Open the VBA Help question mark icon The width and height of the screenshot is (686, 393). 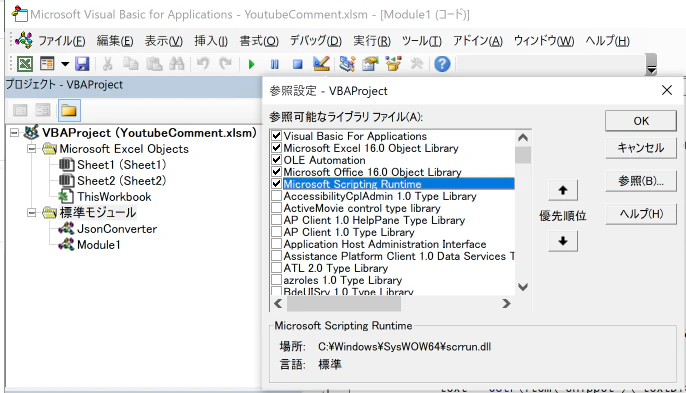[442, 64]
